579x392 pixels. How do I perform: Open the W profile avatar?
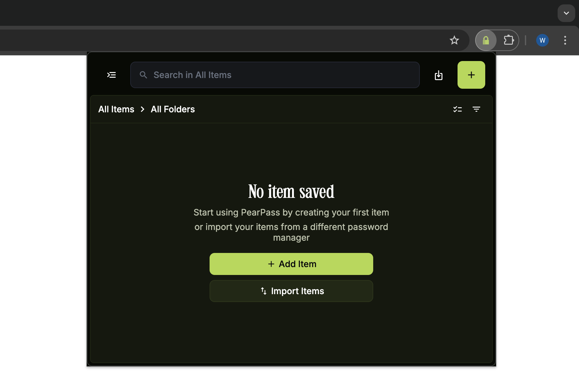(542, 40)
